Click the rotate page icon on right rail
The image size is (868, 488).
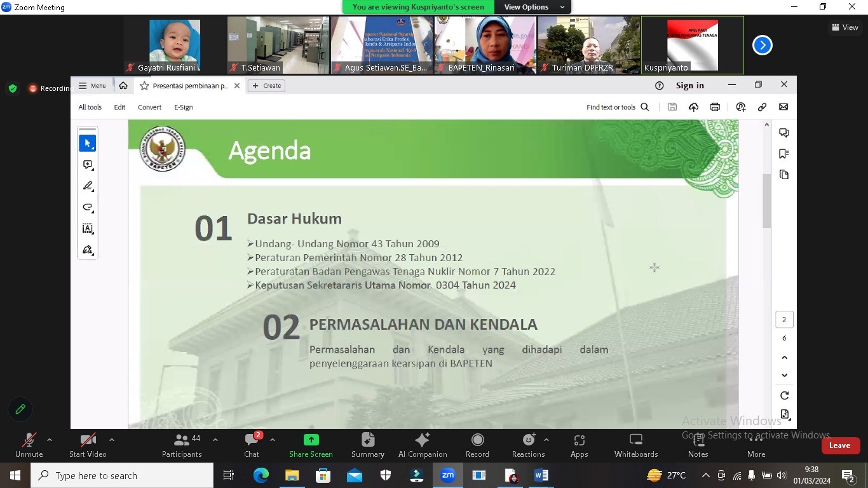coord(784,395)
